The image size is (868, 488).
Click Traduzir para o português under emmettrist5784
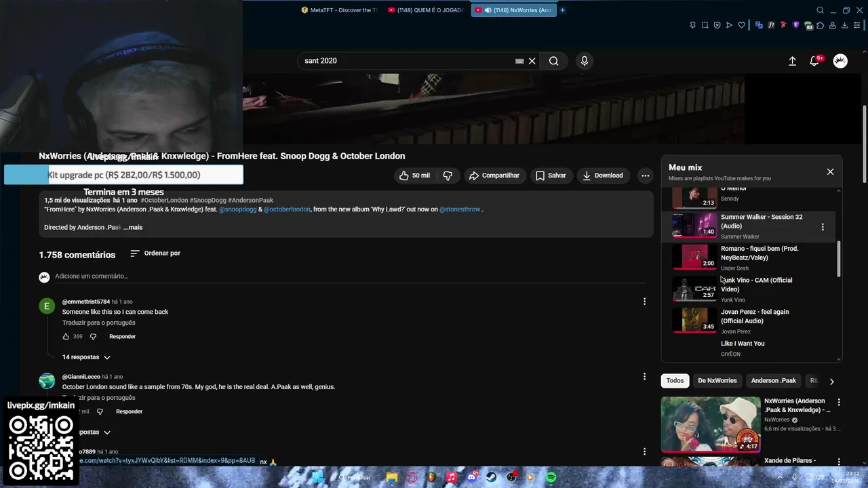(99, 323)
